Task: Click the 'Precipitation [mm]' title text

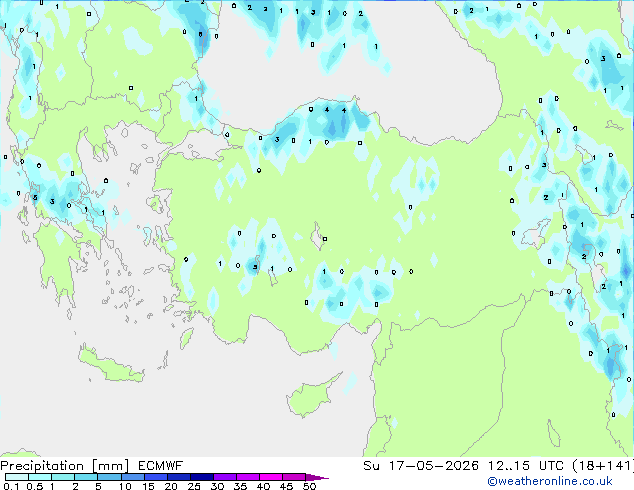Action: (65, 466)
